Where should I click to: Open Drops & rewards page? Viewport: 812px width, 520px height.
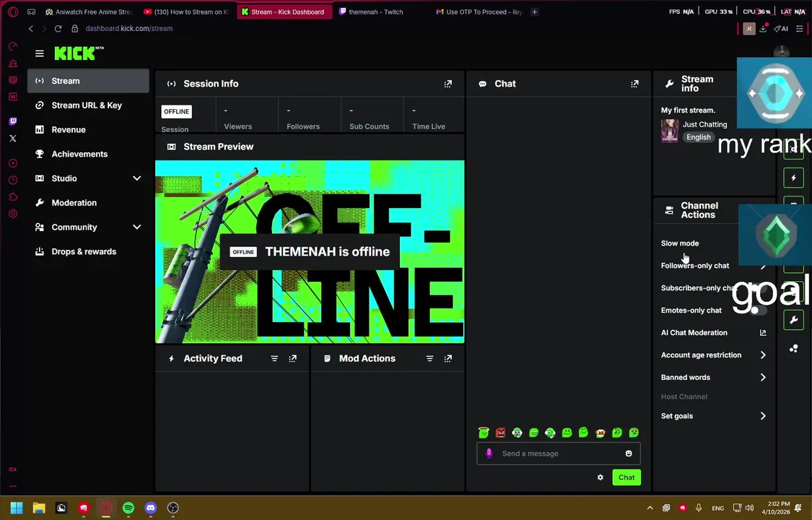[89, 251]
